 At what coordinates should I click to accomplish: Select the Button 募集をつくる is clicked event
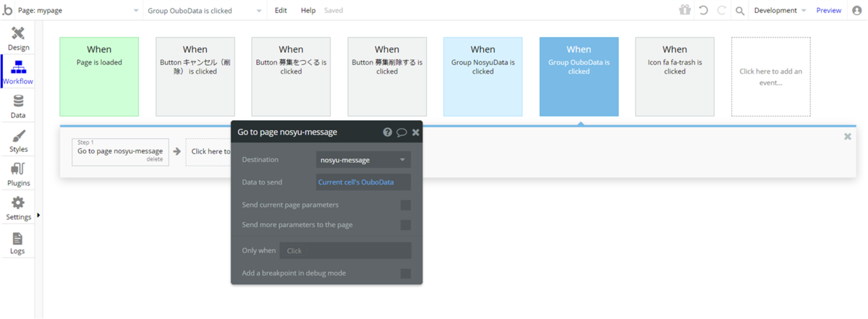click(291, 77)
